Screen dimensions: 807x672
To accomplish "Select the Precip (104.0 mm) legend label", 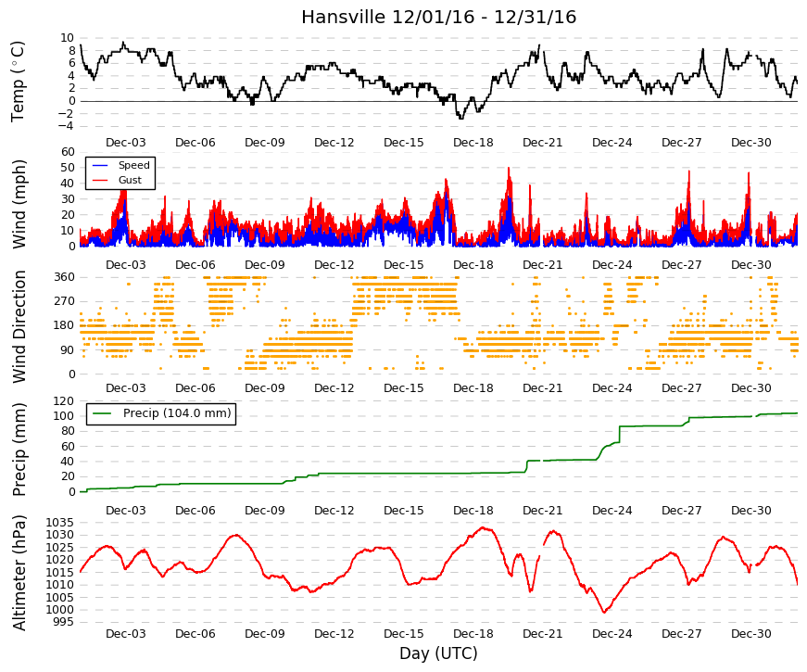I will 177,413.
